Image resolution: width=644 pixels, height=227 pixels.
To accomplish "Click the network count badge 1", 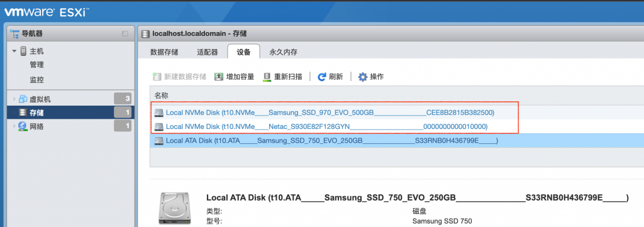I will click(x=123, y=126).
